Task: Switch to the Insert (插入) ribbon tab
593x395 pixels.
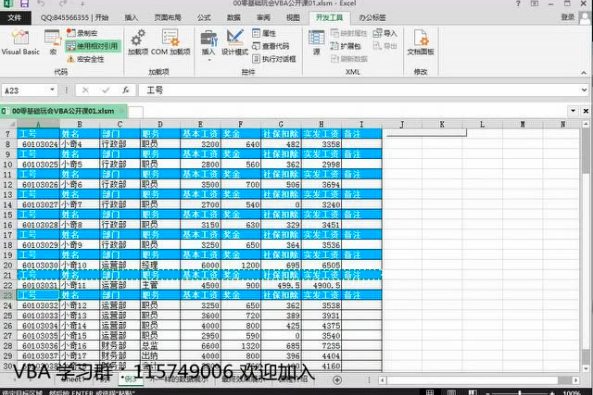Action: (x=131, y=17)
